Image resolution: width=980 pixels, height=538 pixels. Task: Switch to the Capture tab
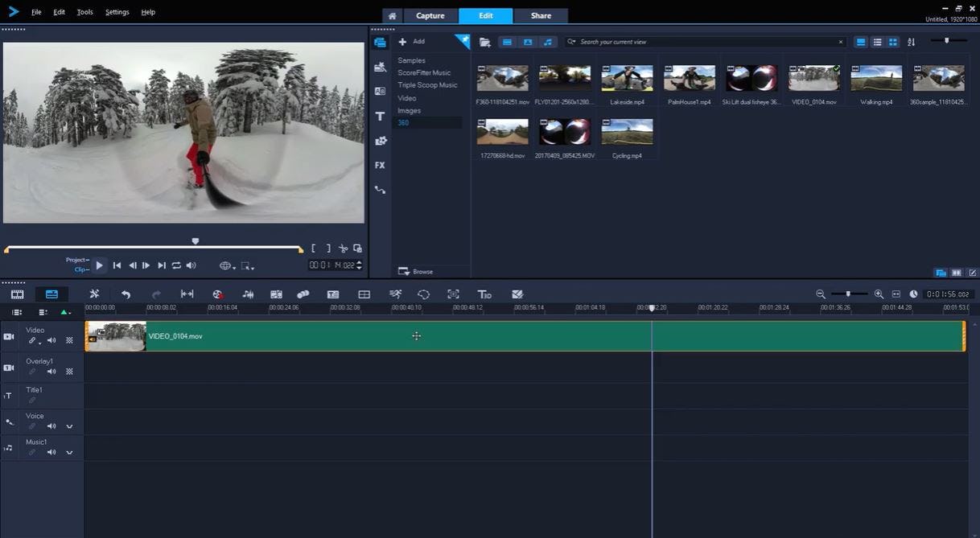[430, 15]
